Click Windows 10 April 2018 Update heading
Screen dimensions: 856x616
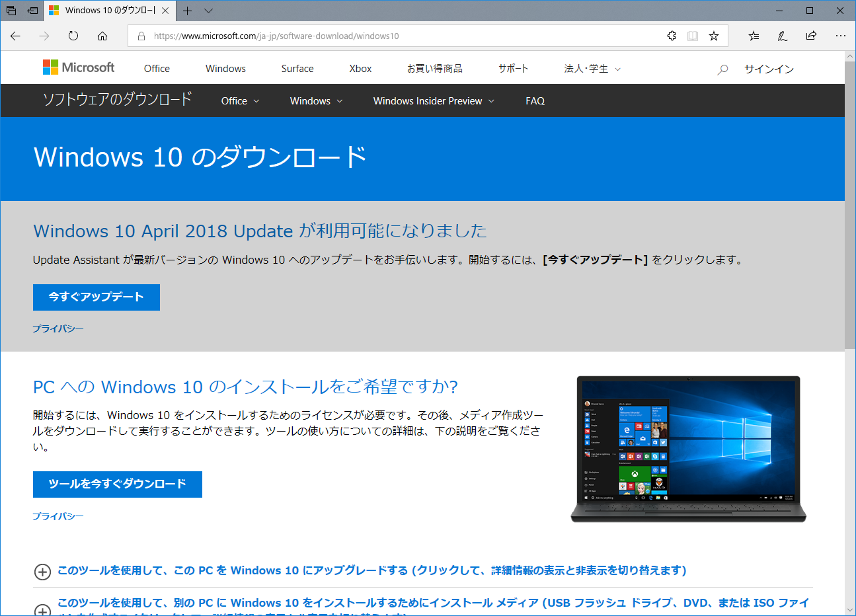click(260, 231)
